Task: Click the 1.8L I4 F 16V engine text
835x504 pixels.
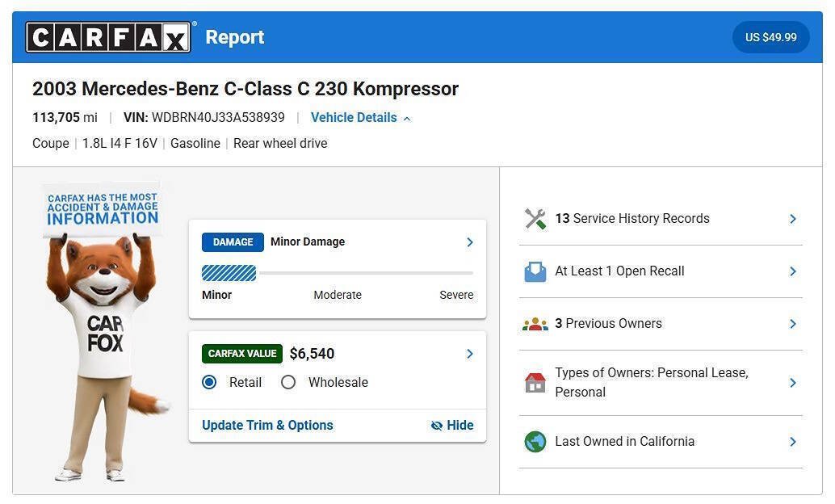Action: 120,143
